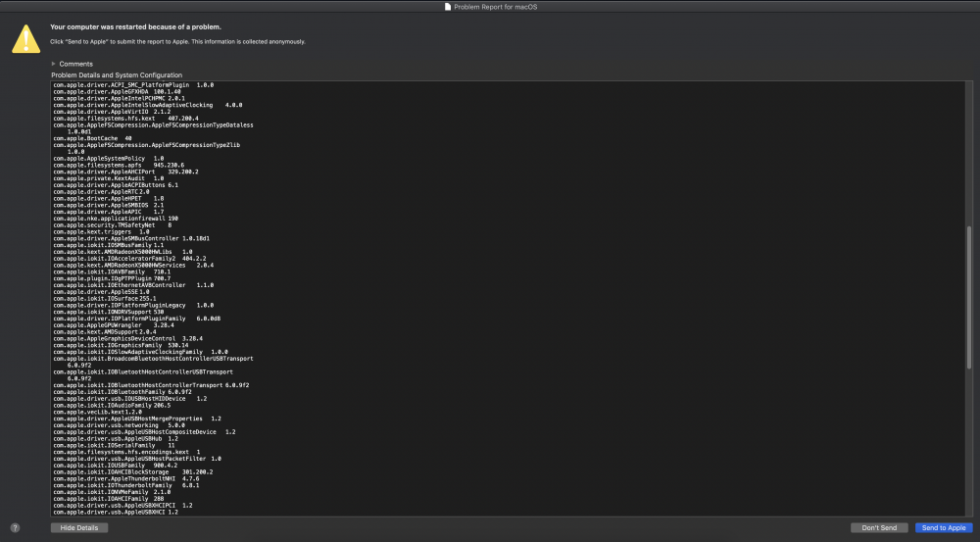Image resolution: width=980 pixels, height=542 pixels.
Task: Click the com.apple.driver.AppleSMBIOS line
Action: coord(108,205)
